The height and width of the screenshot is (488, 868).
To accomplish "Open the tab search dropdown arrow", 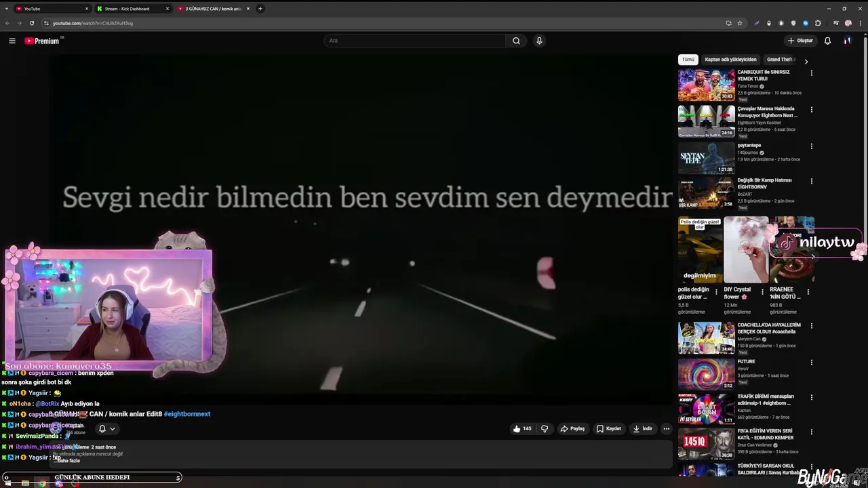I will [6, 9].
